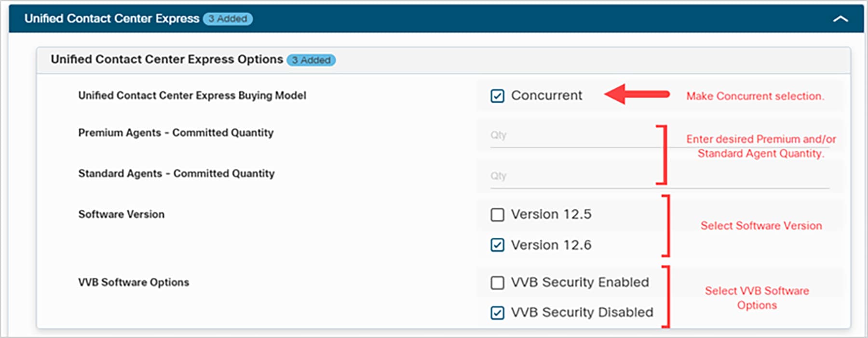Click the Software Version label

[121, 214]
